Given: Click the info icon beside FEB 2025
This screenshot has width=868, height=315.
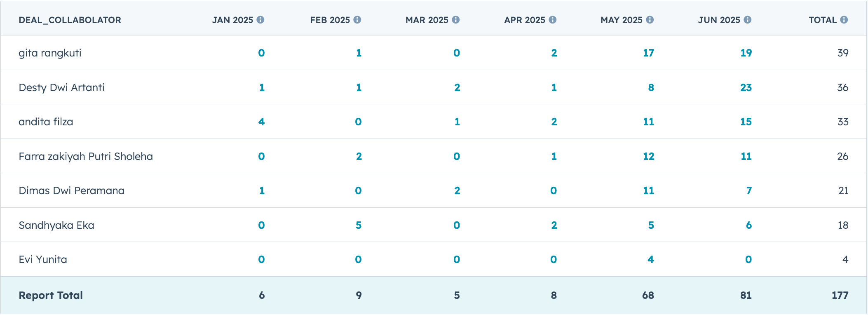Looking at the screenshot, I should pyautogui.click(x=357, y=20).
